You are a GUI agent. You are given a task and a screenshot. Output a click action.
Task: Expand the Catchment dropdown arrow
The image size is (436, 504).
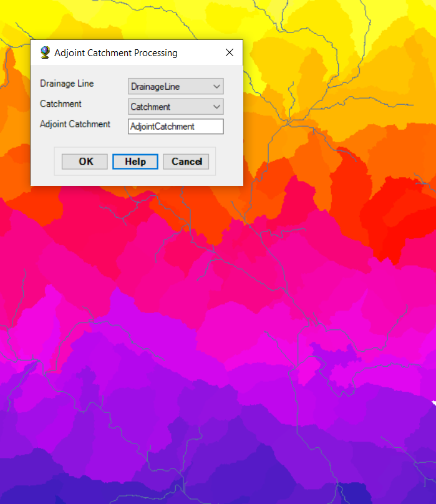click(216, 107)
